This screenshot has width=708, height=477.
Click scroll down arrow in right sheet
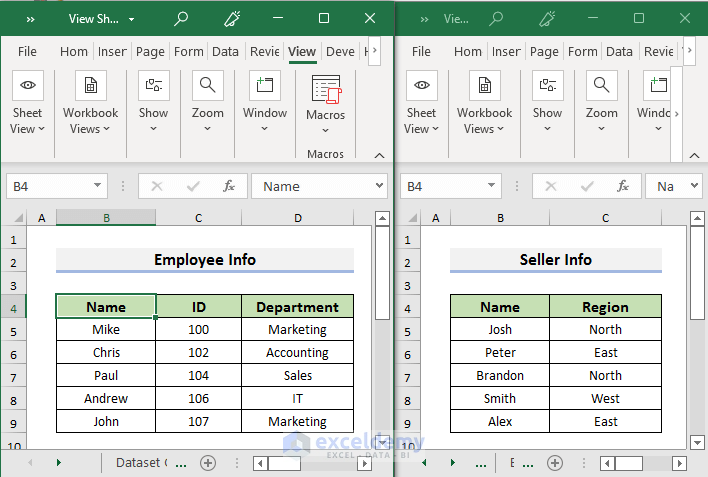pyautogui.click(x=697, y=442)
